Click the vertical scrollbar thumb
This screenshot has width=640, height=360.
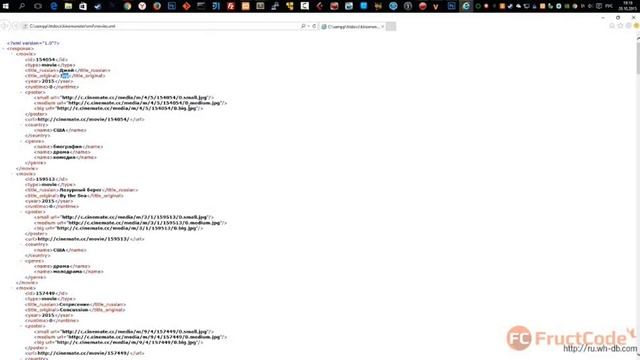coord(637,57)
